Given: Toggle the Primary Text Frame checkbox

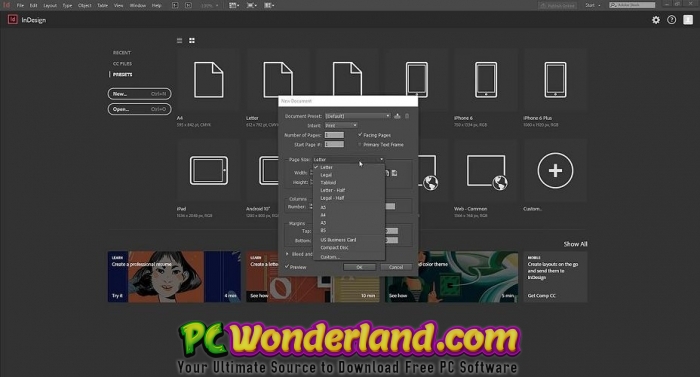Looking at the screenshot, I should click(x=360, y=144).
